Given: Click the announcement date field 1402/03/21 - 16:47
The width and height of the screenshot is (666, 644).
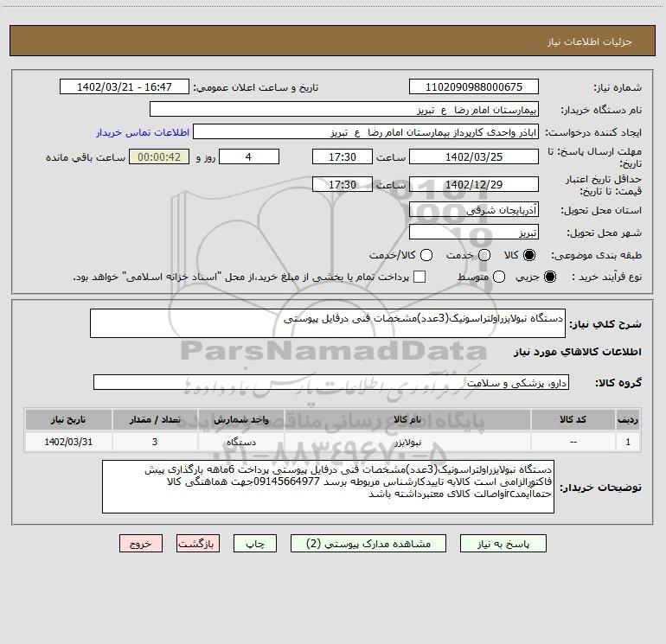Looking at the screenshot, I should pos(125,86).
